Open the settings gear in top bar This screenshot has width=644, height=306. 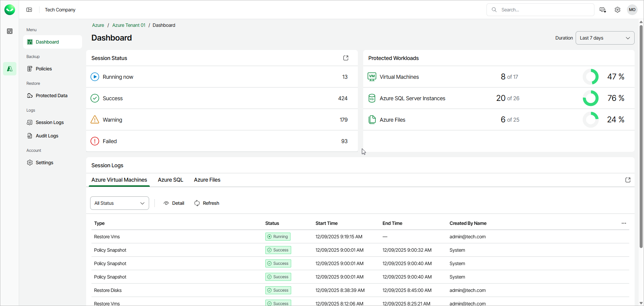[618, 10]
